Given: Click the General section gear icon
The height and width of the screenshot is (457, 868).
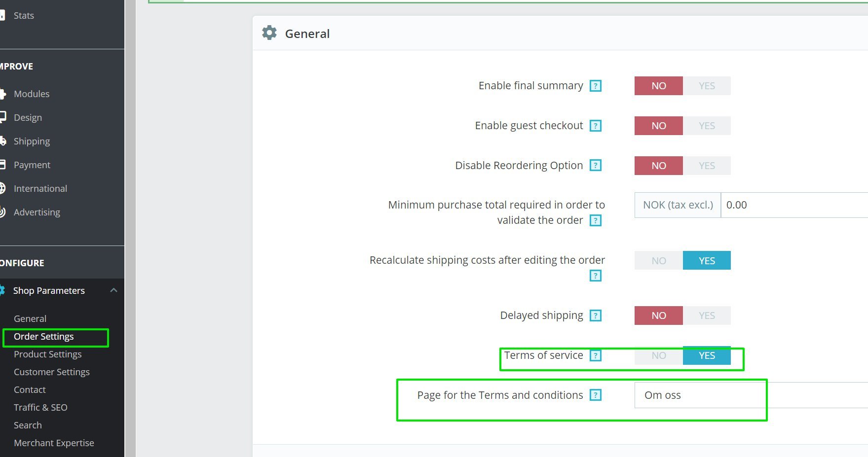Looking at the screenshot, I should pos(269,33).
